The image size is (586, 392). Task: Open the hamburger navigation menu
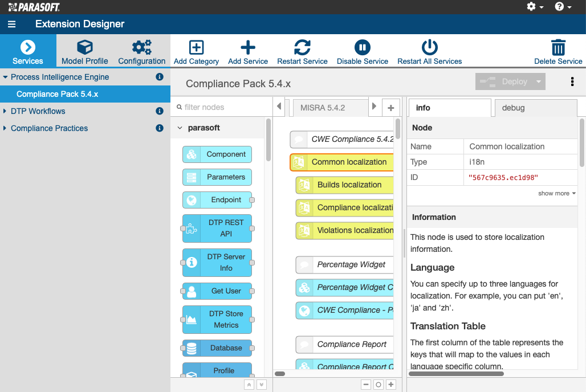(11, 24)
